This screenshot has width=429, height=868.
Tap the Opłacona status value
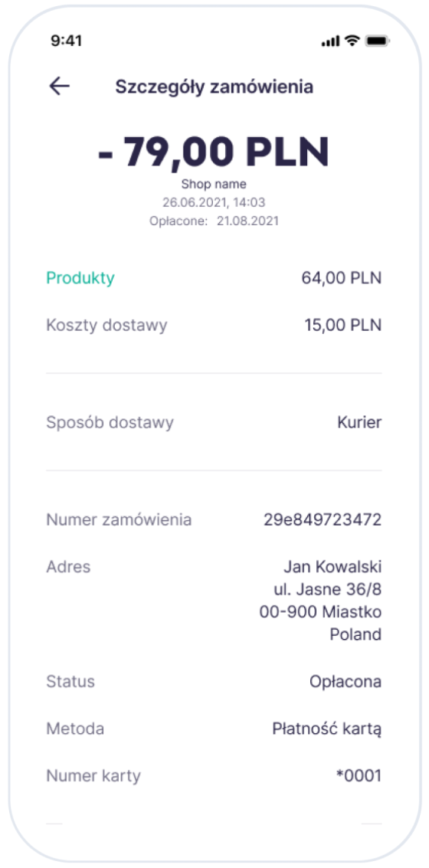point(346,682)
